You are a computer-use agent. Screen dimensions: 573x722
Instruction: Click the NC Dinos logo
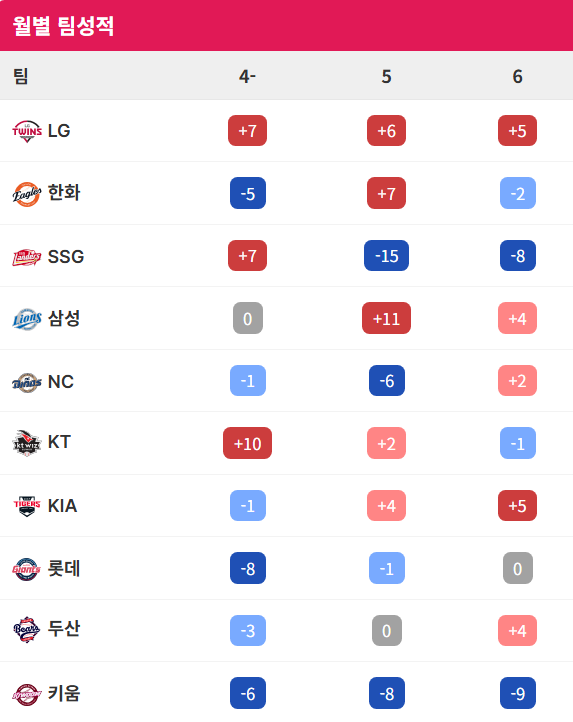tap(27, 382)
